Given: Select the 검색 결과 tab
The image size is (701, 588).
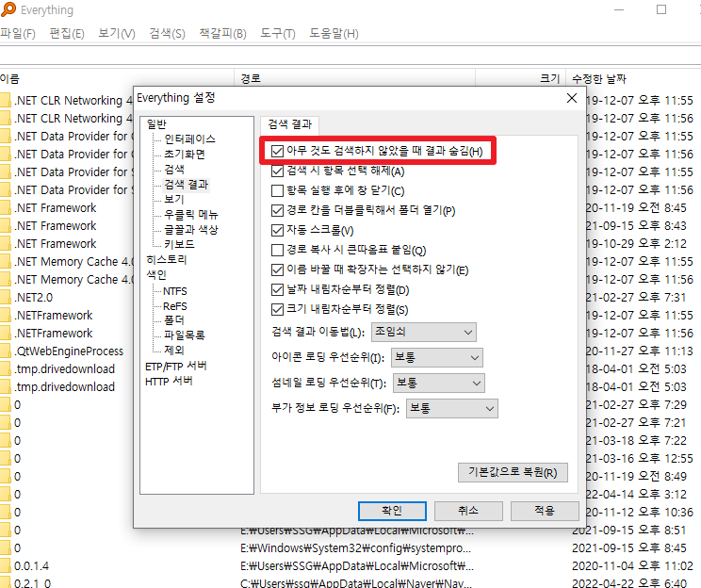Looking at the screenshot, I should coord(289,124).
